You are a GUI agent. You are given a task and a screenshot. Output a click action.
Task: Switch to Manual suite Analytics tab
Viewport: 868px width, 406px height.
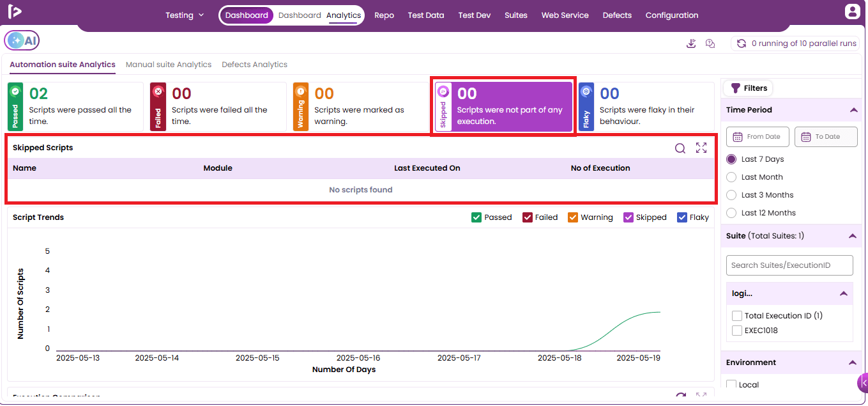click(169, 65)
